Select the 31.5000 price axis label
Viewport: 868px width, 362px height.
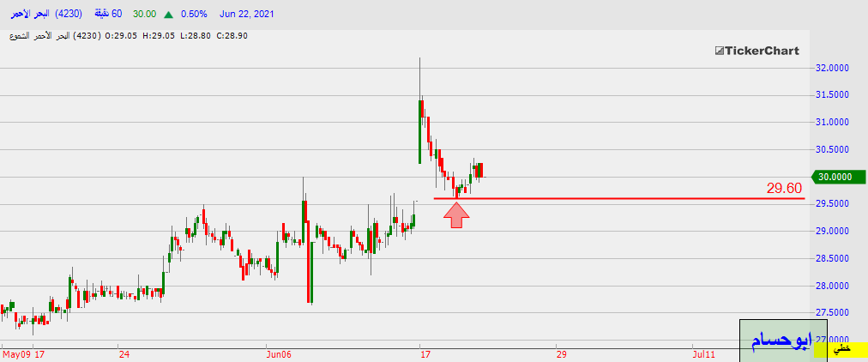(x=834, y=95)
